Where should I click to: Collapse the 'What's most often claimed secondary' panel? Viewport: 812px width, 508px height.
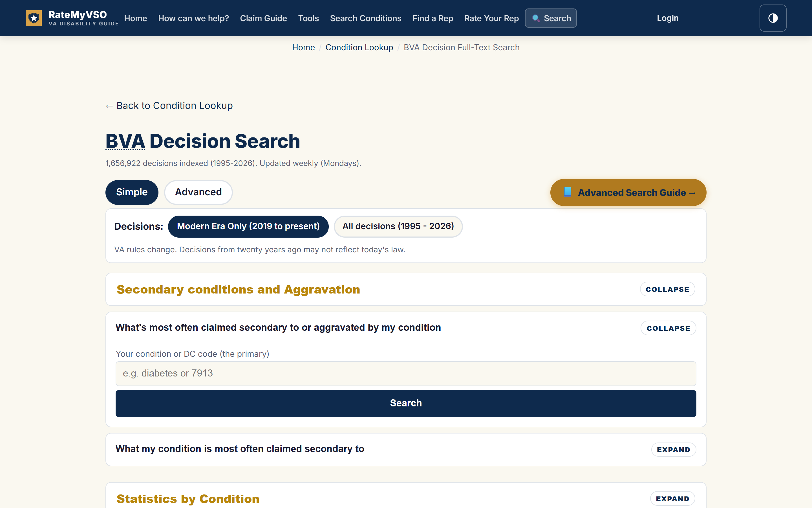668,328
